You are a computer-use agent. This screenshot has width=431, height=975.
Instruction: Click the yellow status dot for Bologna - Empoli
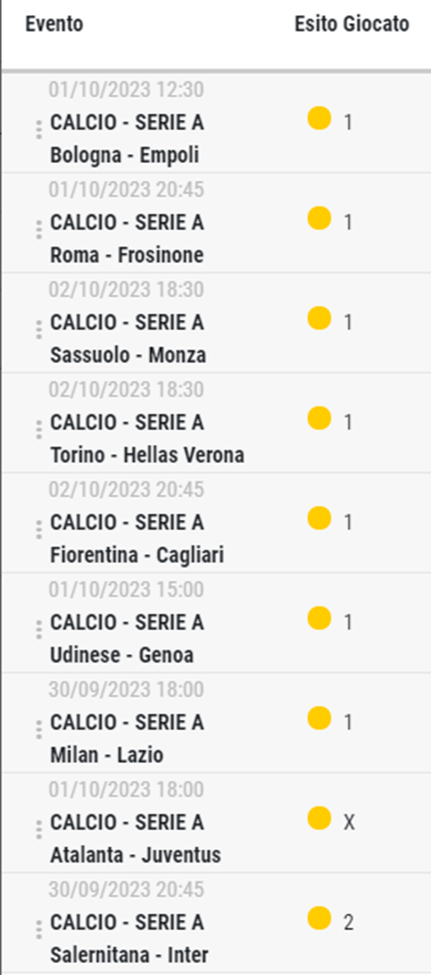(319, 118)
